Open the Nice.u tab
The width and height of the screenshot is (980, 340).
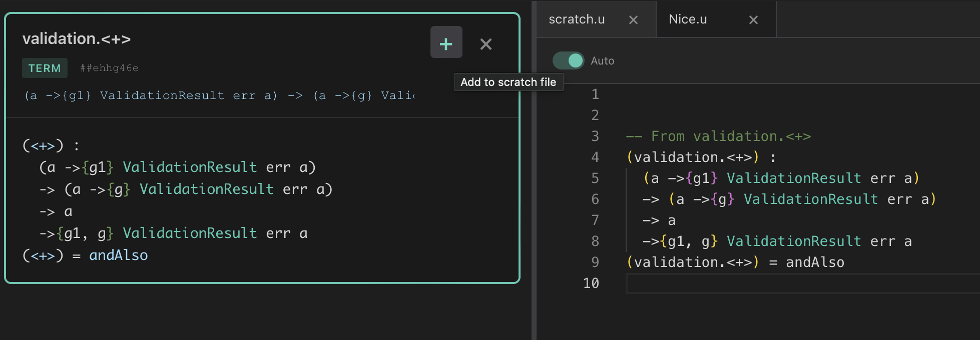[688, 19]
